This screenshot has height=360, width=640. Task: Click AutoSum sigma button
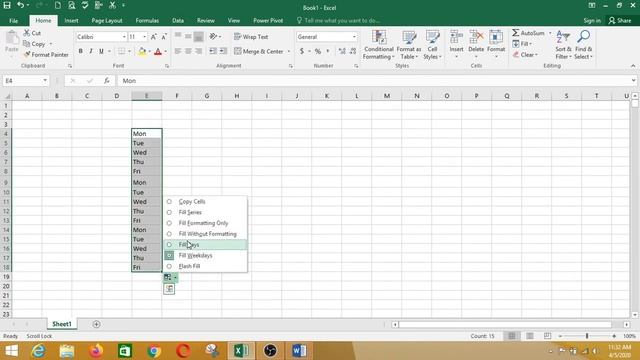pos(528,33)
